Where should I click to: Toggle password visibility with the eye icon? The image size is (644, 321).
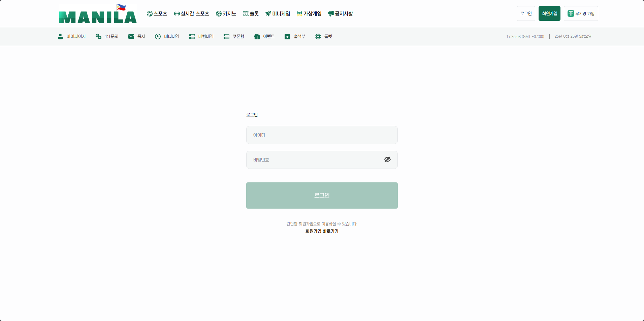(x=387, y=159)
